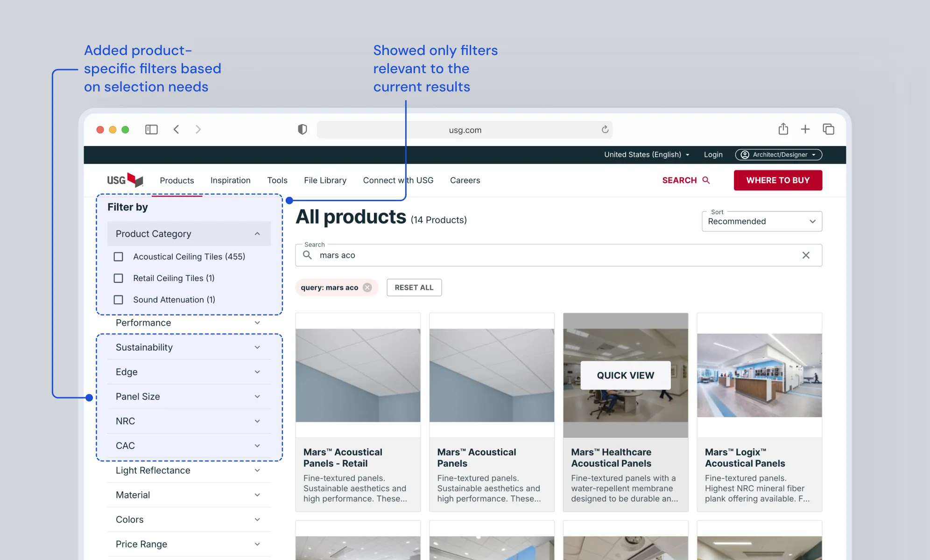Reload the usg.com page
The image size is (930, 560).
click(x=605, y=129)
